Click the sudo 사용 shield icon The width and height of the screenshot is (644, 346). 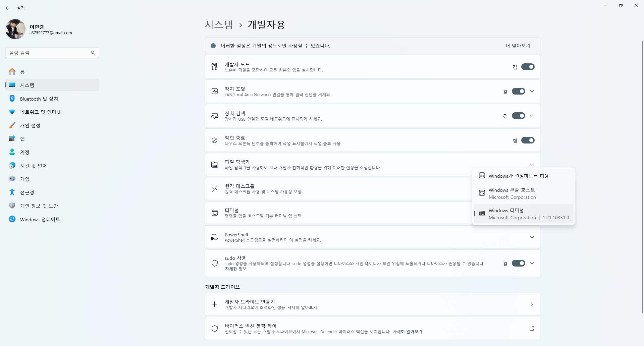215,263
